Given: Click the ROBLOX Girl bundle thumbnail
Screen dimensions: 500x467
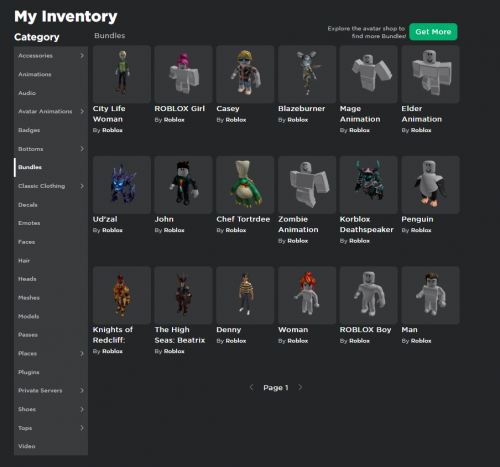Looking at the screenshot, I should tap(183, 74).
